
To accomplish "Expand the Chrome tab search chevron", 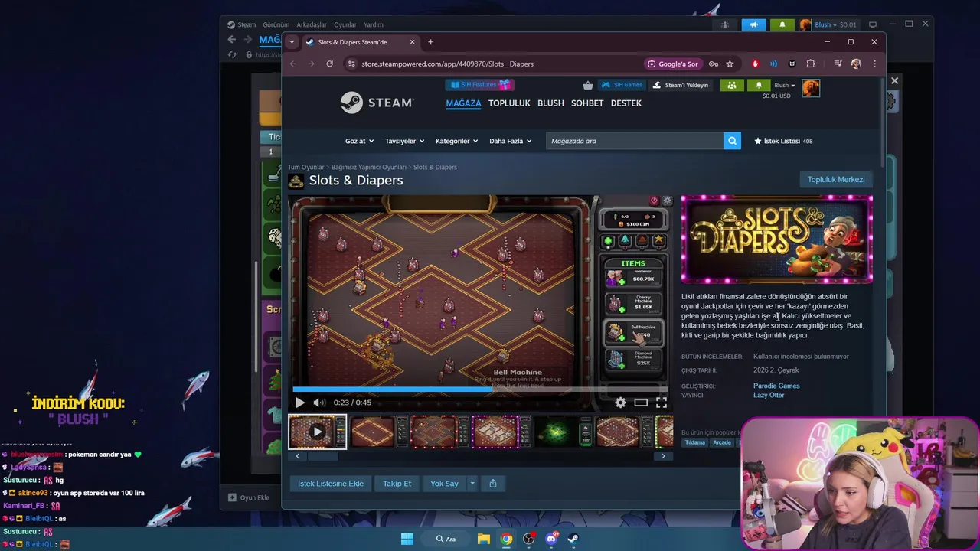I will [292, 42].
